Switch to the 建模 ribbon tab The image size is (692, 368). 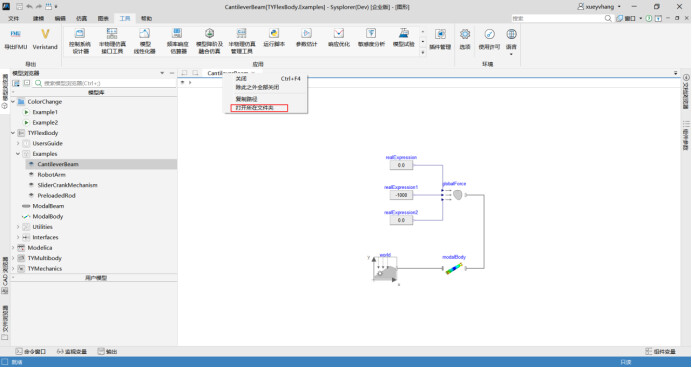click(x=38, y=19)
